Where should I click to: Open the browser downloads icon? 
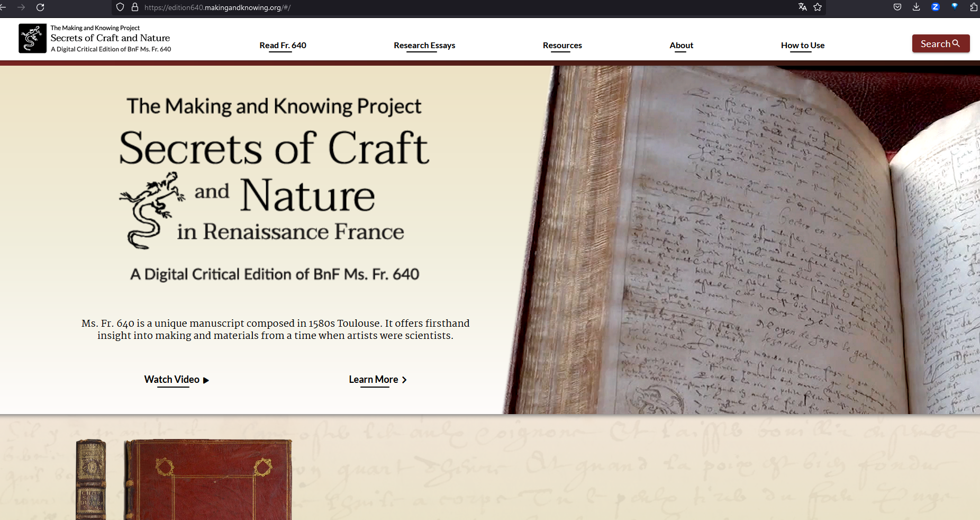[x=917, y=7]
